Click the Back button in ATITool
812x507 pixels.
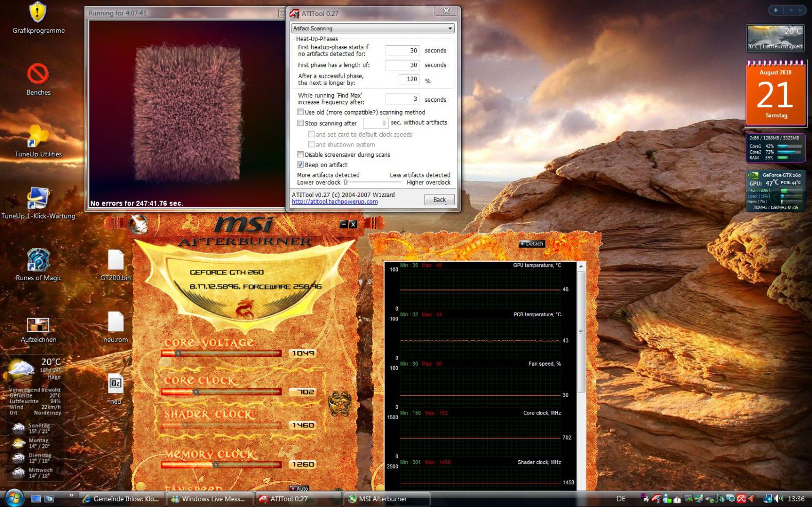(439, 200)
